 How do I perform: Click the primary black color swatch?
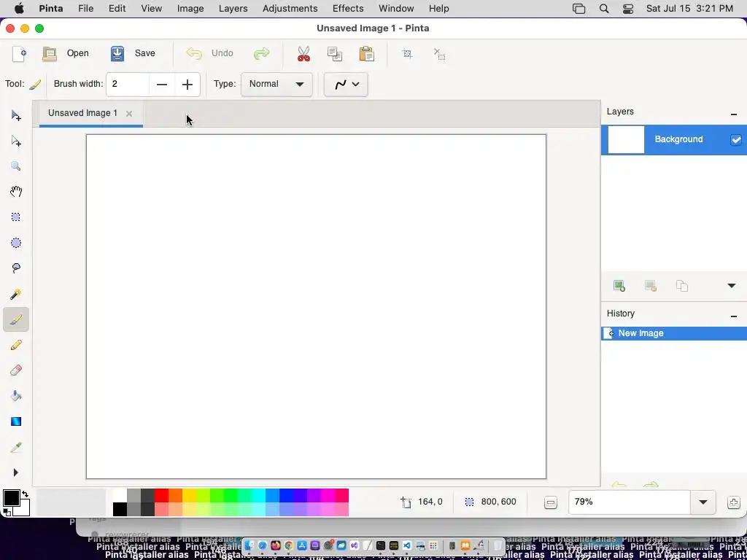pos(10,498)
